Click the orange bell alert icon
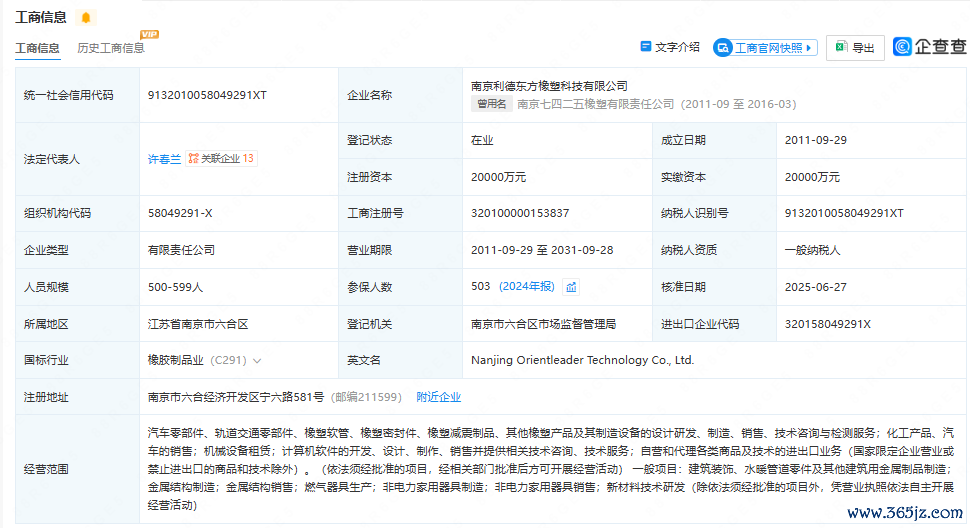The height and width of the screenshot is (528, 970). coord(86,17)
